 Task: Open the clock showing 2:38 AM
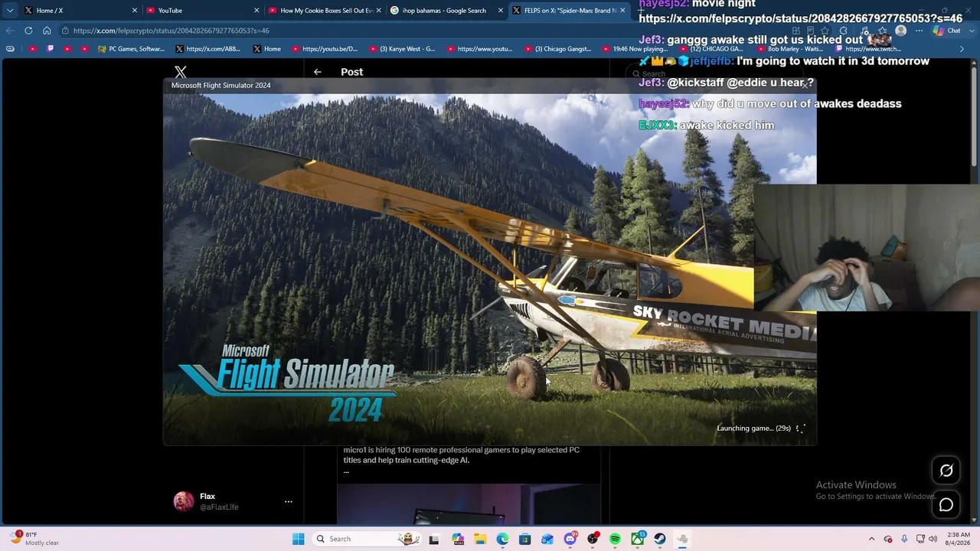tap(958, 539)
